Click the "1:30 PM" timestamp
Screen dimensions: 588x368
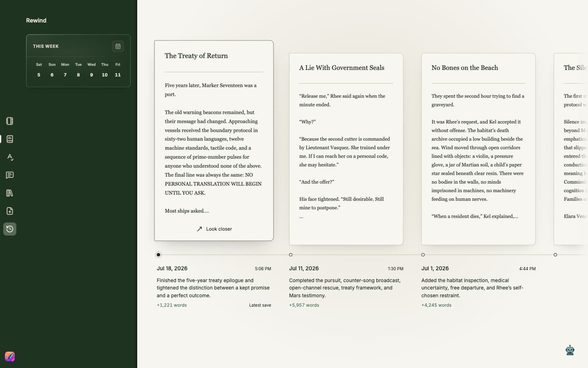(x=396, y=269)
